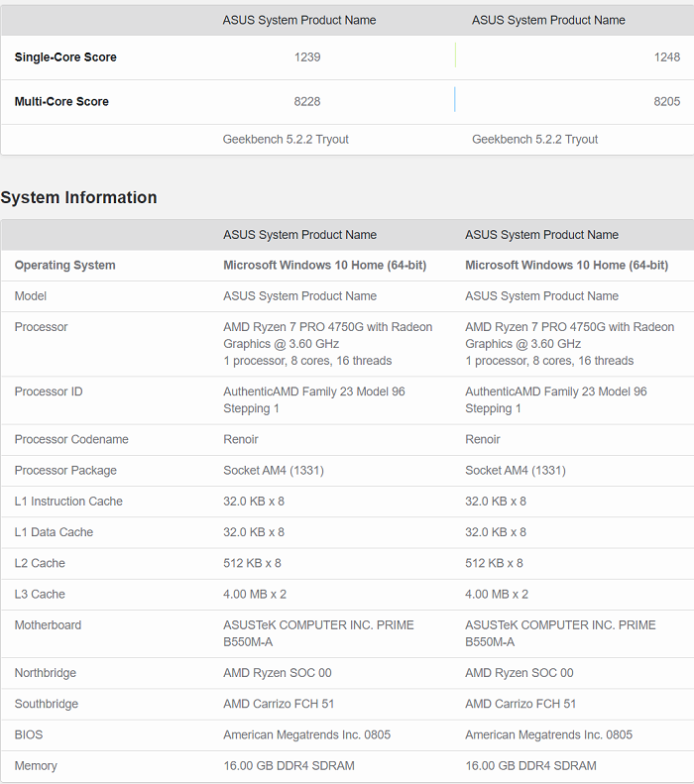The width and height of the screenshot is (694, 784).
Task: Select the Multi-Core Score row label
Action: (61, 102)
